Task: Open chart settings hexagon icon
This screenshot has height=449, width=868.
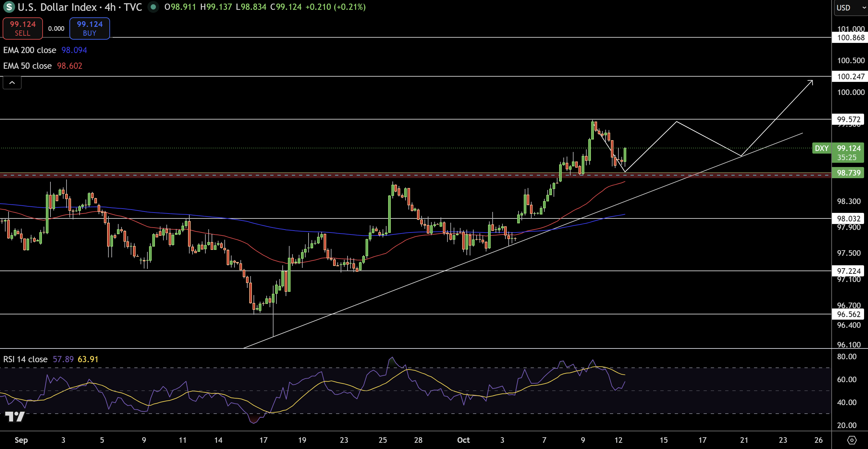Action: coord(852,440)
